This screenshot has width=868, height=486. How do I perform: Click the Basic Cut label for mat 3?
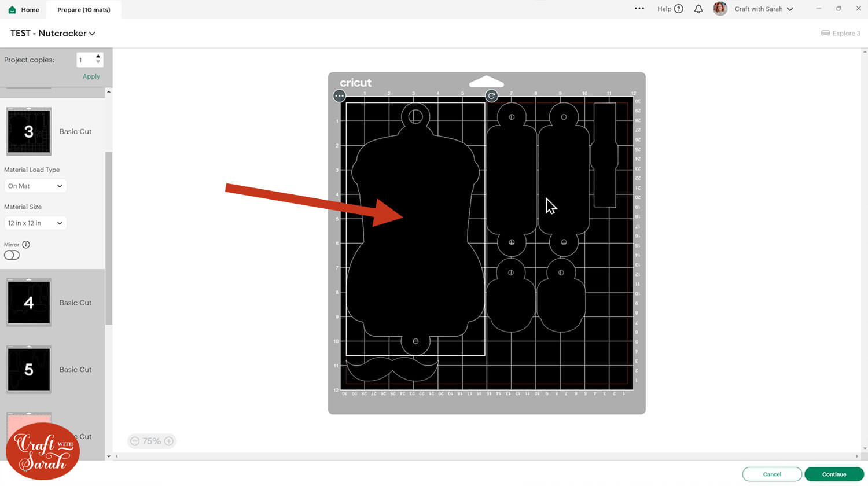coord(76,131)
